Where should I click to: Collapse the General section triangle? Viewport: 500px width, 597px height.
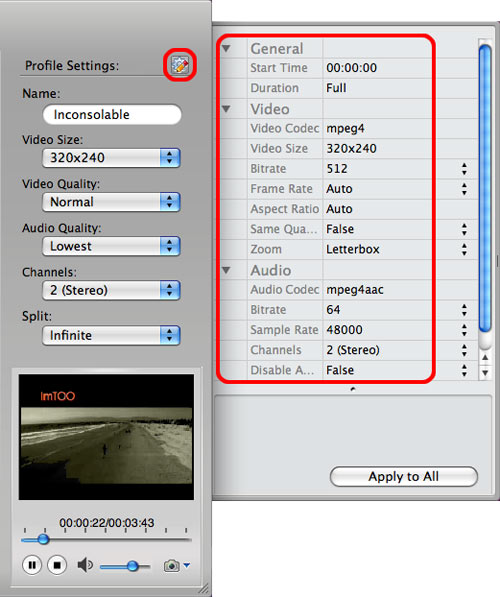click(226, 48)
